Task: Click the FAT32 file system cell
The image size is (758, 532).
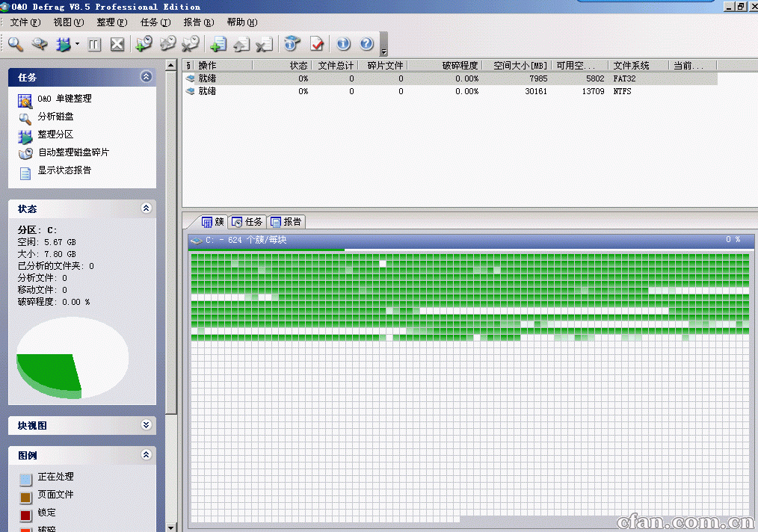Action: (625, 78)
